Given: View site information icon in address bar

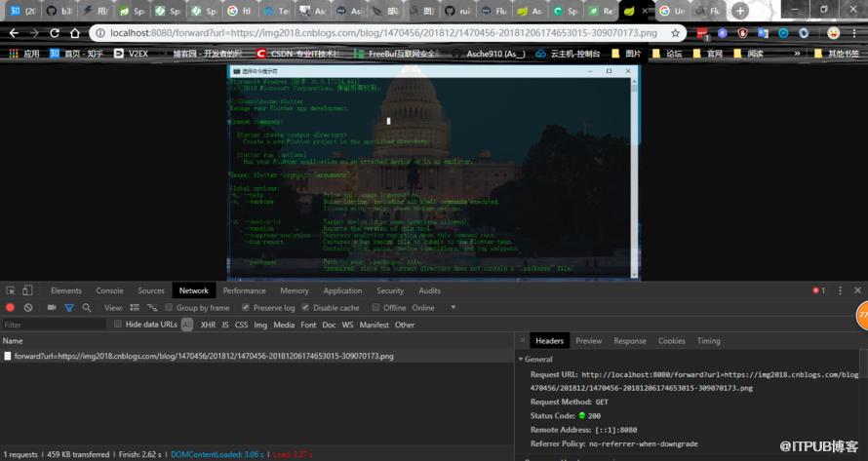Looking at the screenshot, I should (100, 33).
